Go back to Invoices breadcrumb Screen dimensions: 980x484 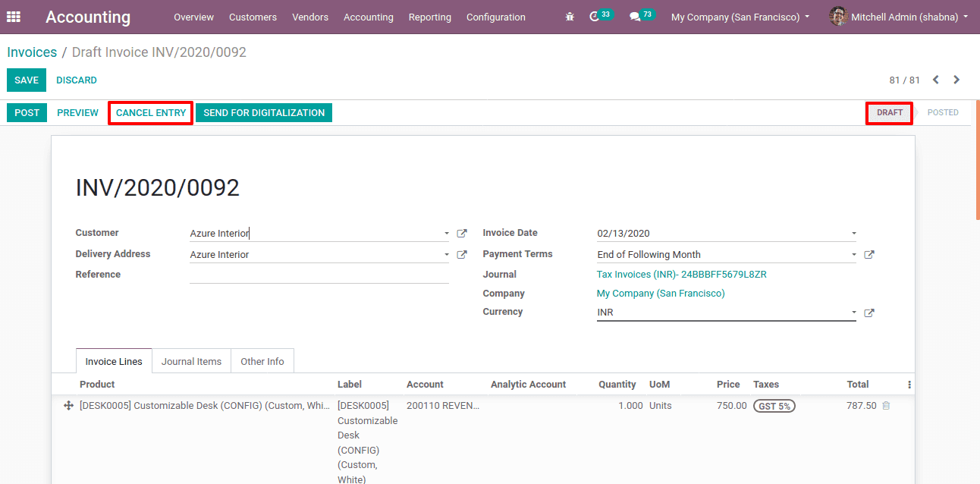[32, 52]
